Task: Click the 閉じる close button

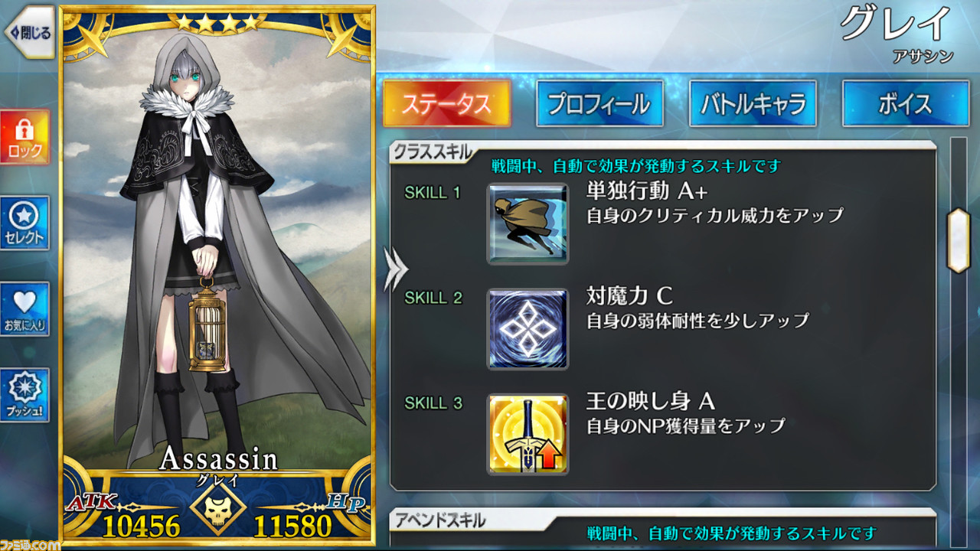Action: click(29, 32)
